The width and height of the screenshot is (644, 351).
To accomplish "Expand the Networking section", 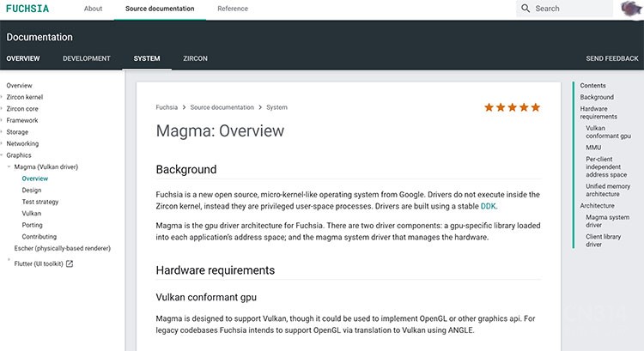I will [2, 143].
